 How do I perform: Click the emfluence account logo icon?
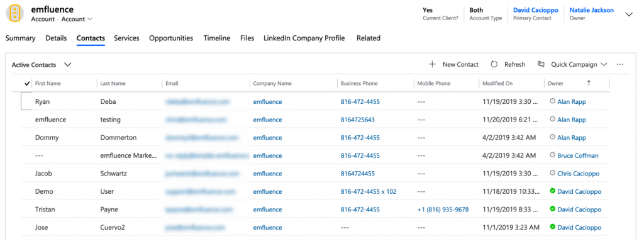[15, 14]
